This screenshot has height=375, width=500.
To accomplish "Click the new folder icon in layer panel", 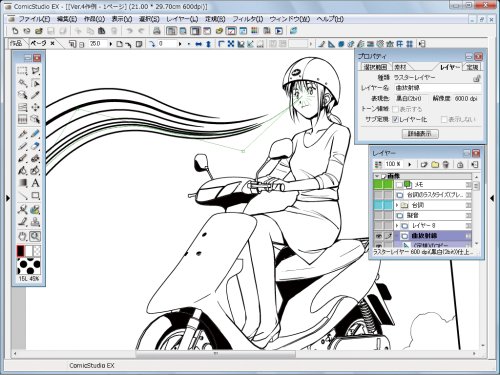I will (435, 164).
